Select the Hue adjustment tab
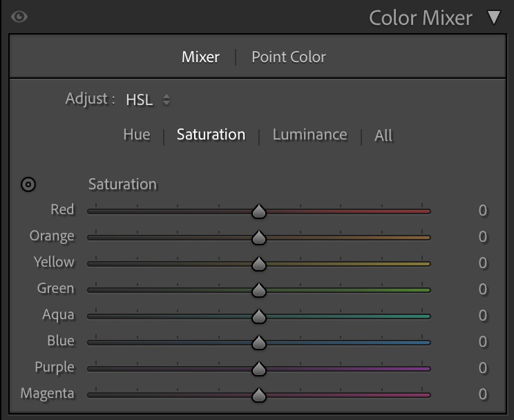Screen dimensions: 514x420 137,135
